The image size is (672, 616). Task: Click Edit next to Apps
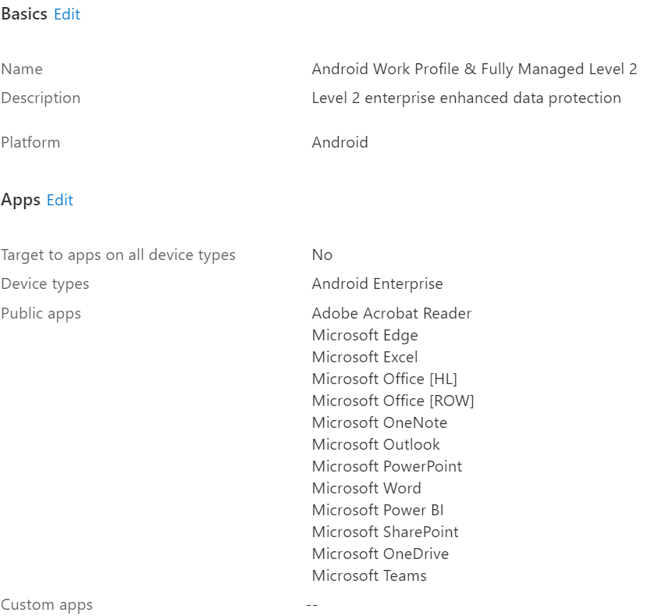[x=59, y=200]
